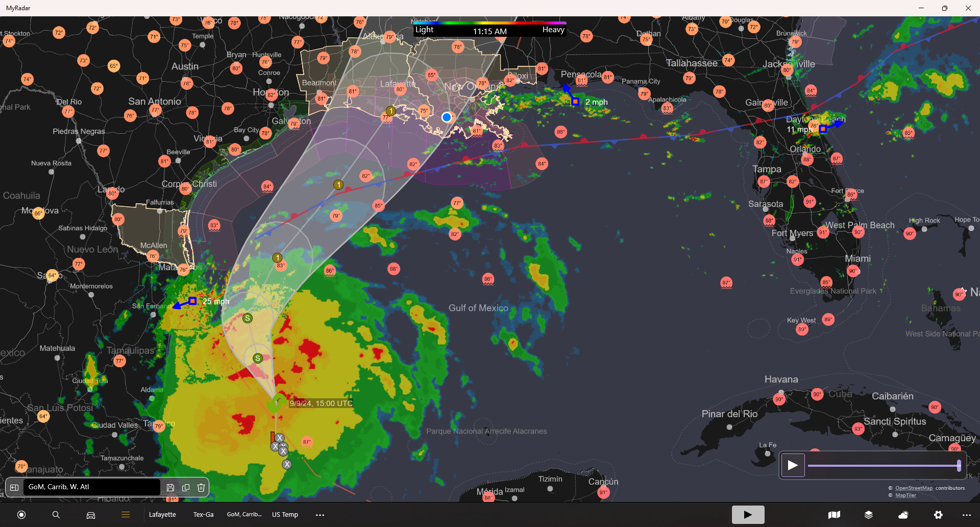Image resolution: width=980 pixels, height=527 pixels.
Task: Open the OpenStreetMap attribution link
Action: [914, 488]
